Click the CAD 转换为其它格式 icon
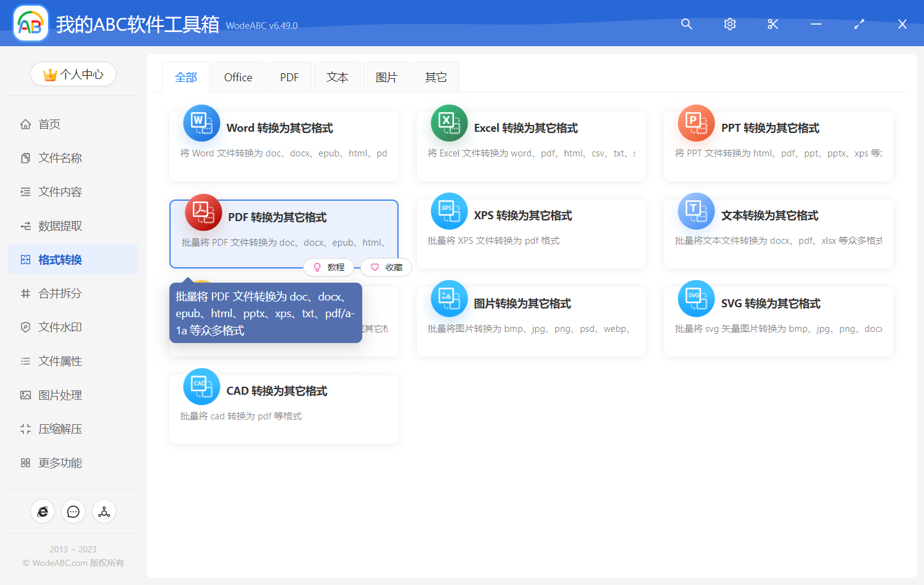Screen dimensions: 924x585 (x=202, y=386)
